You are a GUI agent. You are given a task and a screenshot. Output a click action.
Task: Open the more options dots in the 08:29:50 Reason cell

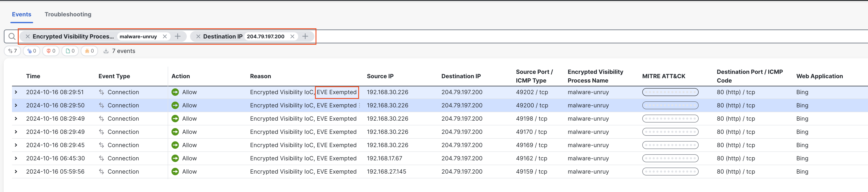[359, 106]
